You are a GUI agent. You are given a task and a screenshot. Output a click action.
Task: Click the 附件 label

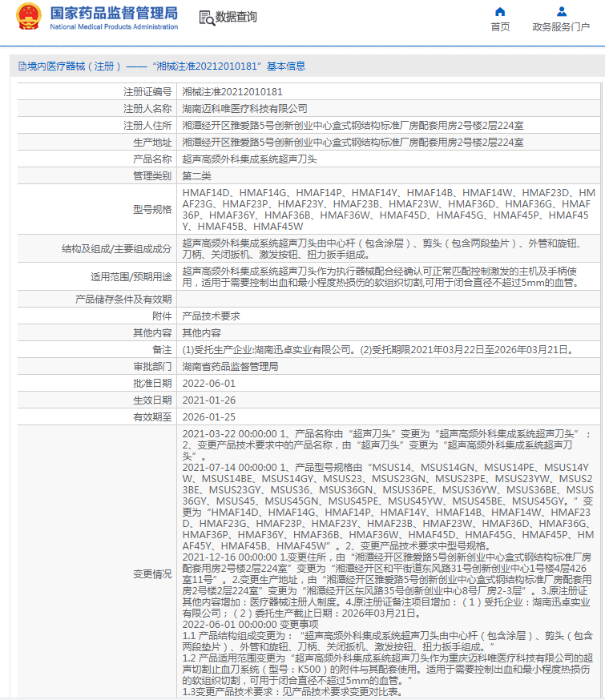162,316
